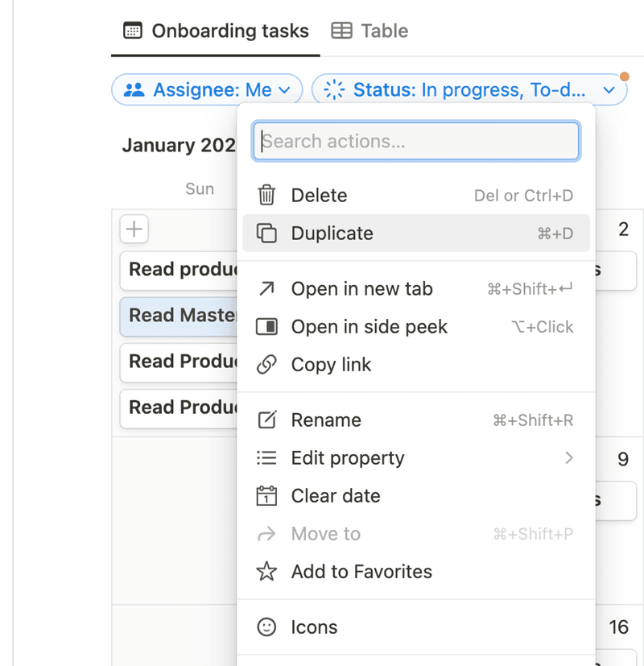Click the side peek panel icon

click(x=266, y=326)
